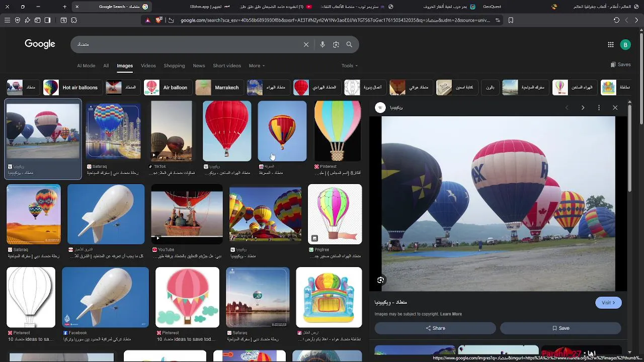This screenshot has width=644, height=362.
Task: Show previous image in preview panel
Action: coord(567,108)
